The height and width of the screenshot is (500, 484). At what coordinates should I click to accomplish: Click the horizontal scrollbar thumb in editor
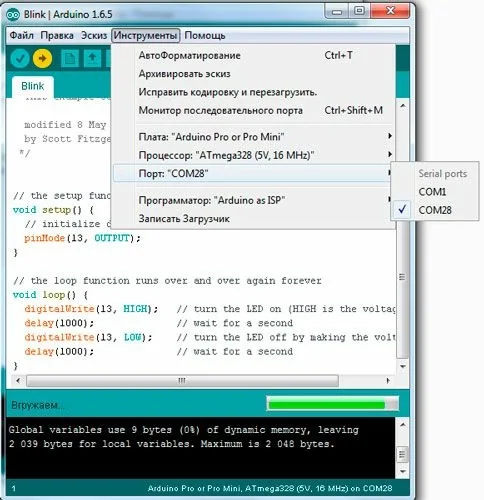point(182,380)
